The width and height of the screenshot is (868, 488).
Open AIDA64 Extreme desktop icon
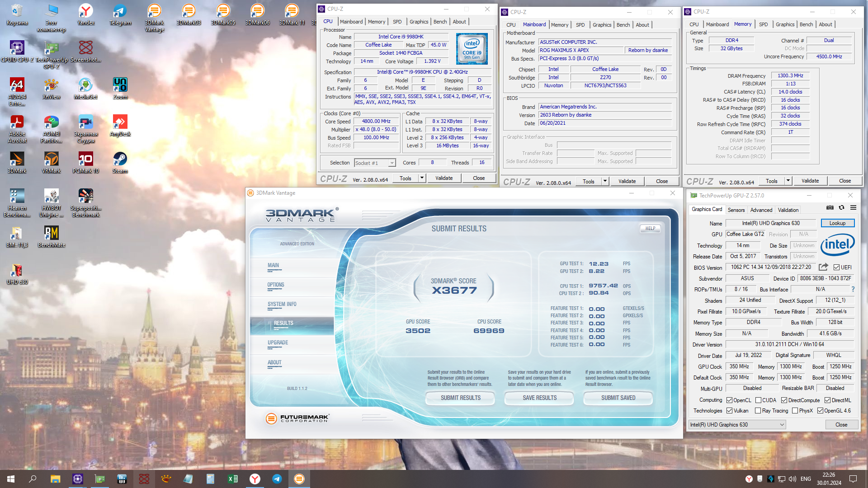point(17,92)
